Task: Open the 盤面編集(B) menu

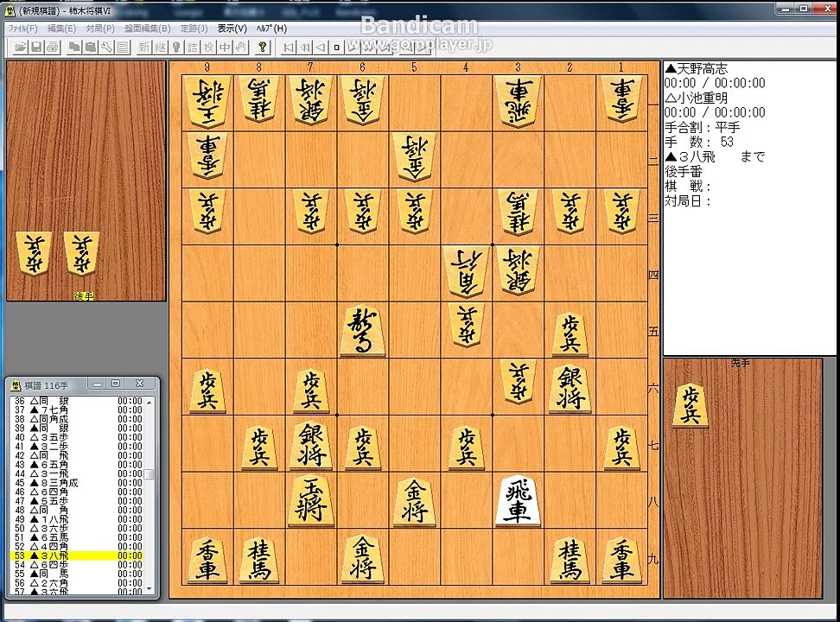Action: click(x=147, y=29)
